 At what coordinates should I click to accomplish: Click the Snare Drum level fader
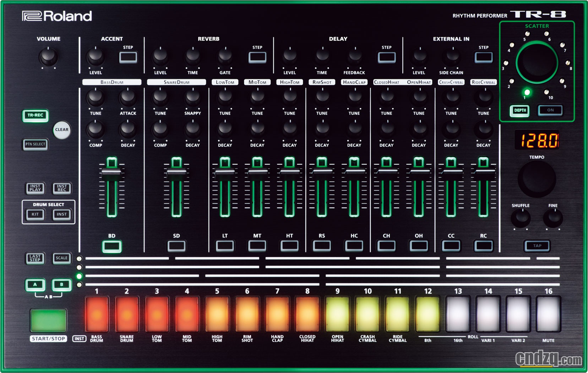176,173
